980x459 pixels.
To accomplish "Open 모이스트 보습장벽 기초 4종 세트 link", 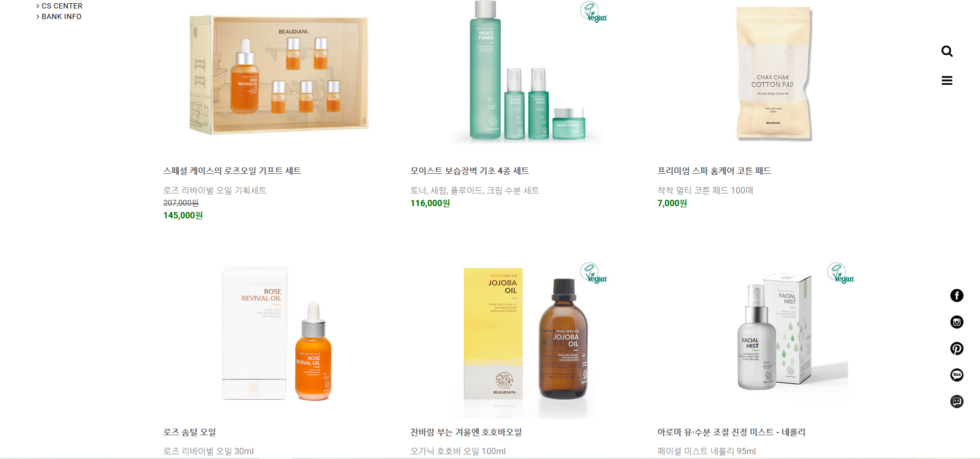I will pos(470,171).
